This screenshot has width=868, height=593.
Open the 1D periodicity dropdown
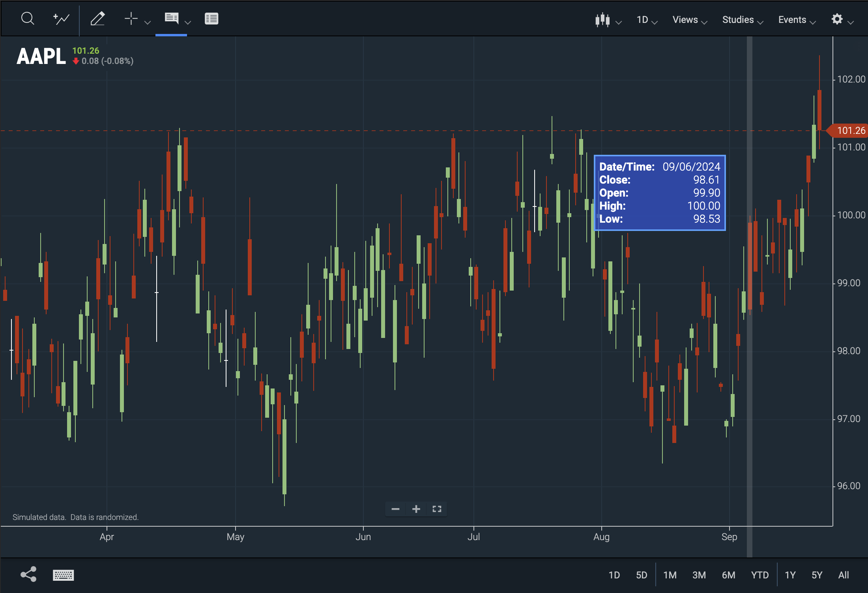point(647,20)
